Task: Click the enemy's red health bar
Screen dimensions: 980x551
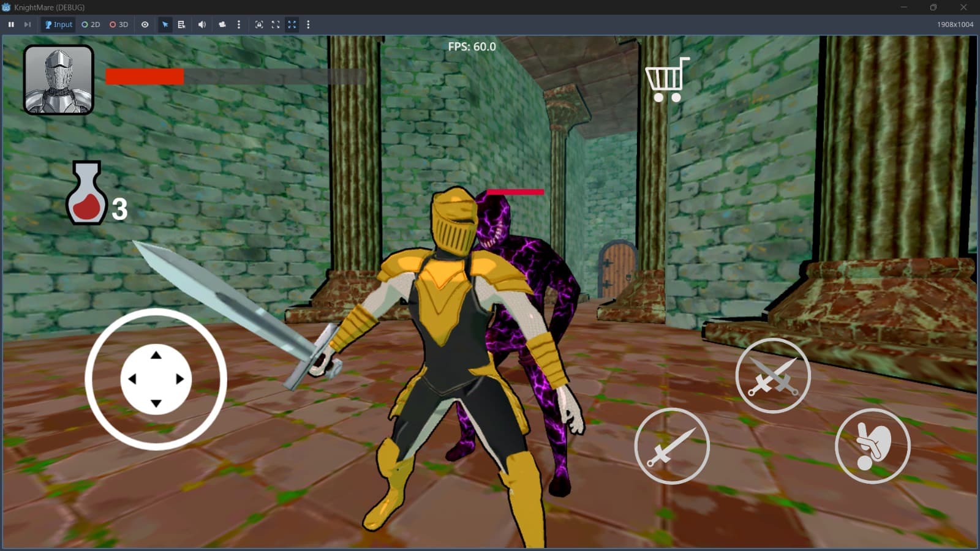Action: 515,192
